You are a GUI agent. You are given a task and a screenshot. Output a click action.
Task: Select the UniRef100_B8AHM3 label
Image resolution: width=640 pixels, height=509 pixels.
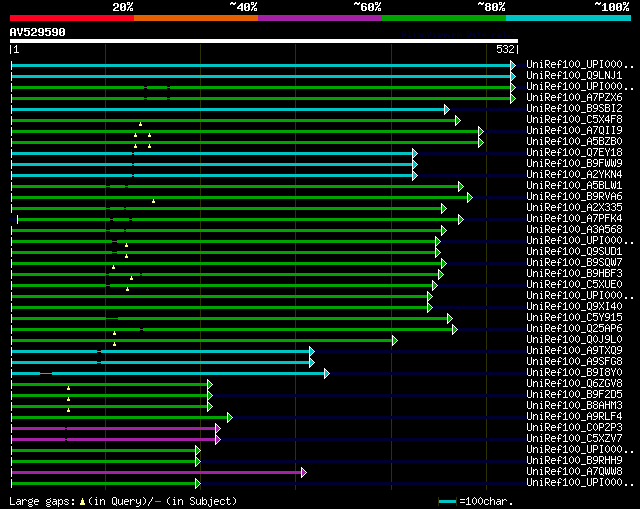point(574,406)
